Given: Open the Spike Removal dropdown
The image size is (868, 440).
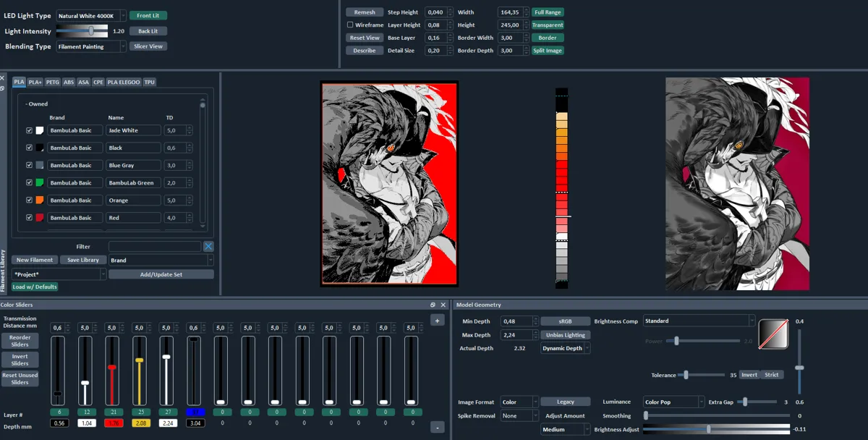Looking at the screenshot, I should [519, 415].
